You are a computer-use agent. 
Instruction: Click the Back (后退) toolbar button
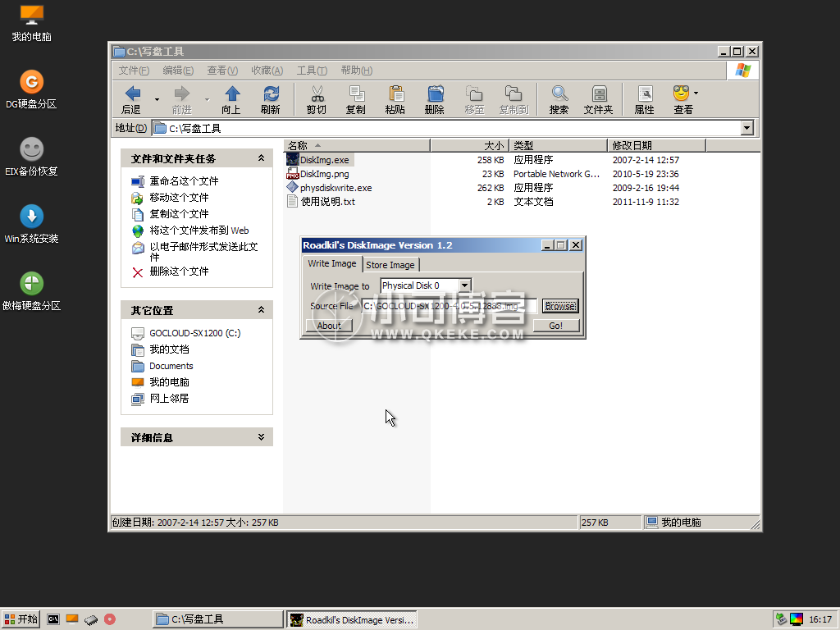tap(132, 99)
